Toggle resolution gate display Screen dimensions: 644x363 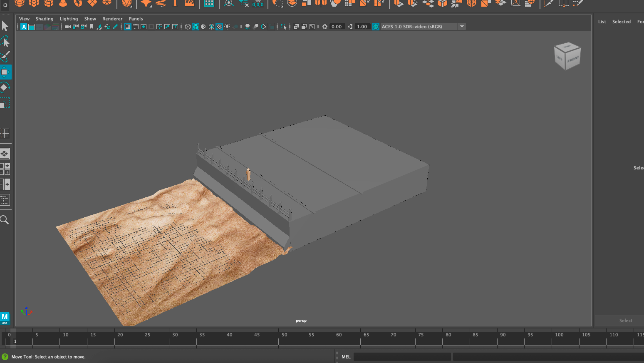tap(144, 27)
